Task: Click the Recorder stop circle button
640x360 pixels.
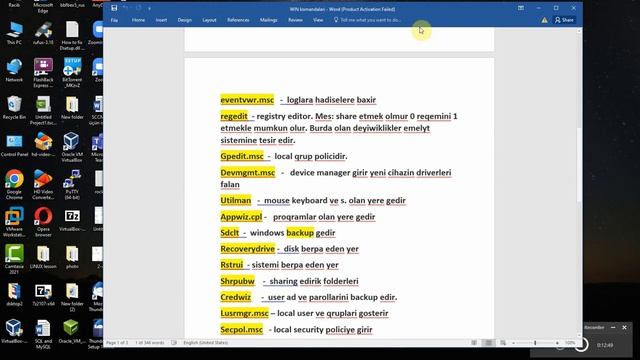Action: pyautogui.click(x=581, y=345)
